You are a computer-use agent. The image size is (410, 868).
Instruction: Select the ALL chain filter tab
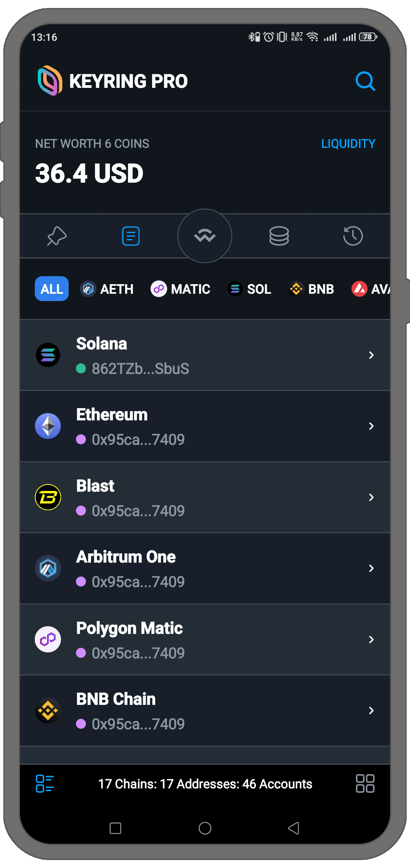tap(52, 289)
